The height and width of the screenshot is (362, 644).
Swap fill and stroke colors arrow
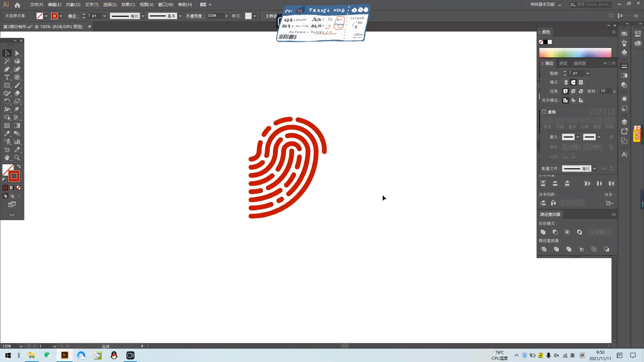pos(19,166)
